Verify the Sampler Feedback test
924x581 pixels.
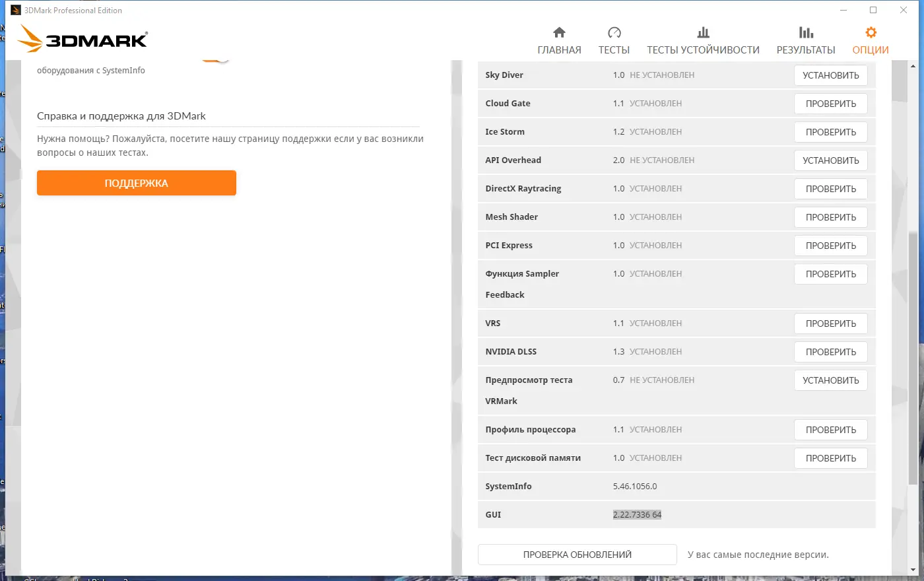[x=831, y=274]
